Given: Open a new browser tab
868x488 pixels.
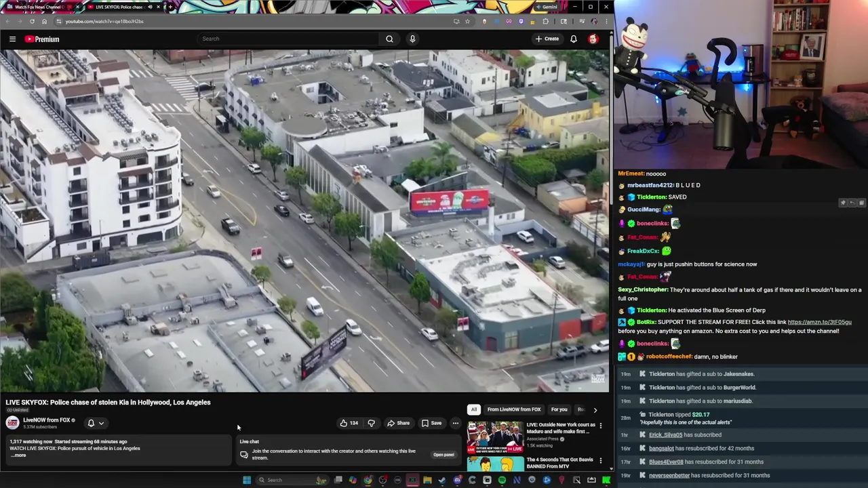Looking at the screenshot, I should point(170,7).
